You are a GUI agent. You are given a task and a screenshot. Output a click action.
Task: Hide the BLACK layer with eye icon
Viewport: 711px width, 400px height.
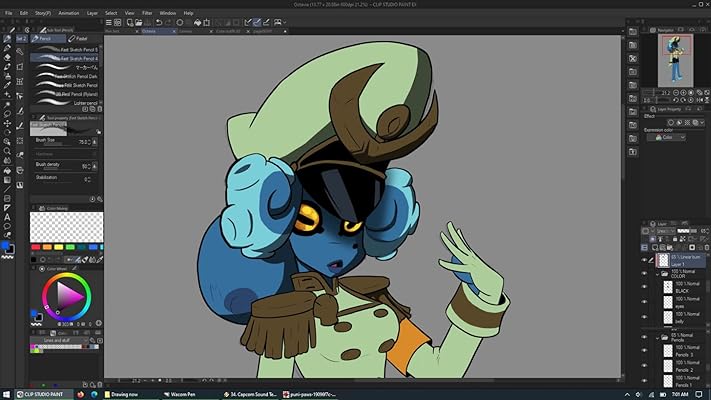(x=644, y=289)
